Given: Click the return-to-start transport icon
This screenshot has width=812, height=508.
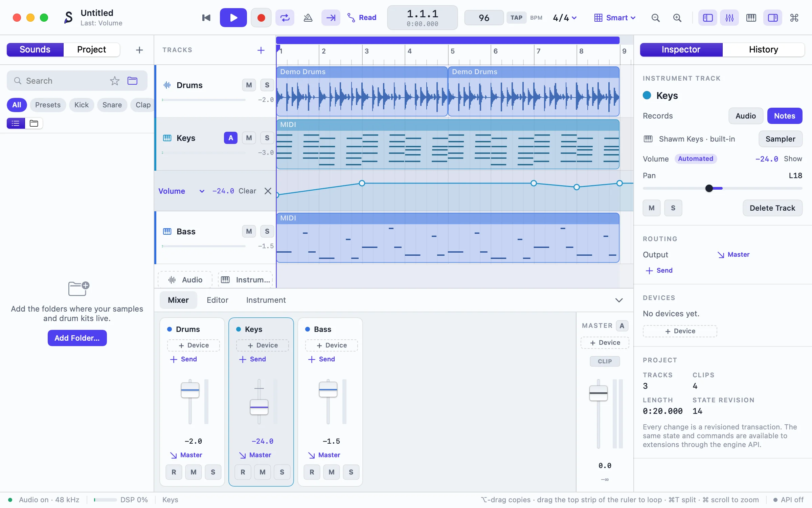Looking at the screenshot, I should (206, 18).
